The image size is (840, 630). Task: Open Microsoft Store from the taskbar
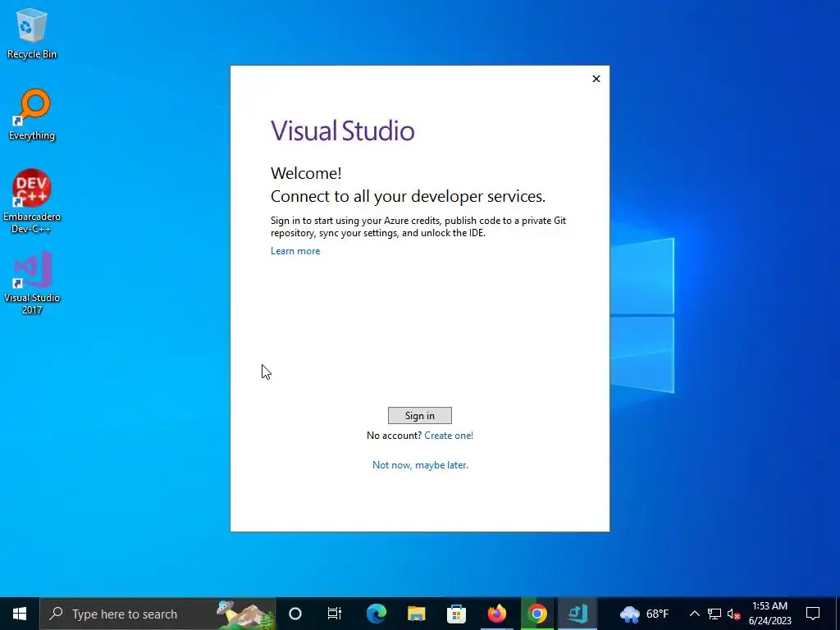point(456,614)
